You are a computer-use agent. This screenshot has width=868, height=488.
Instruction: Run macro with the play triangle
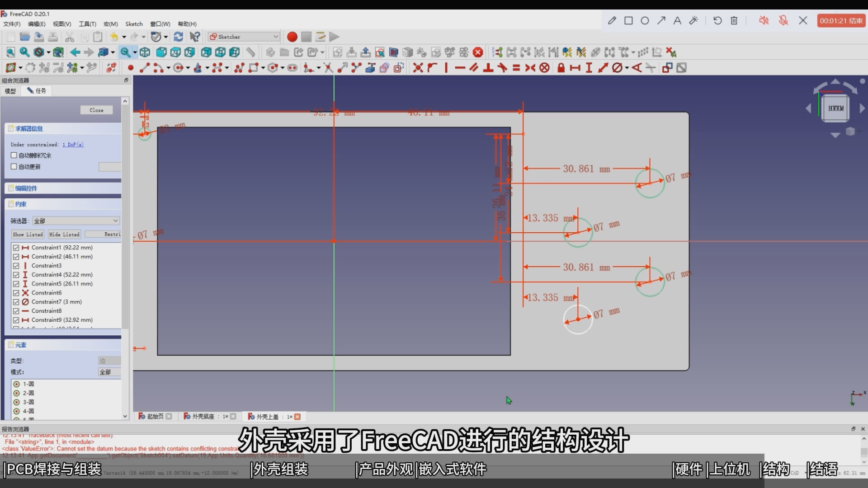coord(335,37)
